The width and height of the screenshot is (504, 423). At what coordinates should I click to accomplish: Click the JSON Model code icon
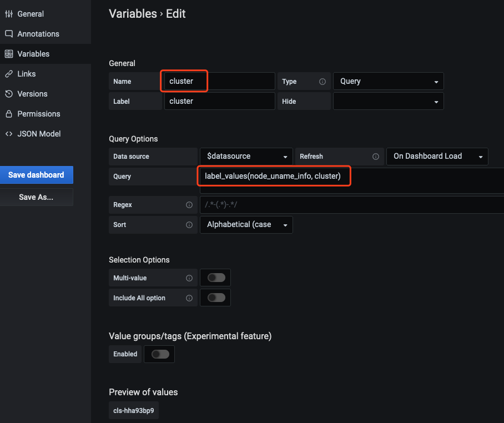click(x=9, y=134)
